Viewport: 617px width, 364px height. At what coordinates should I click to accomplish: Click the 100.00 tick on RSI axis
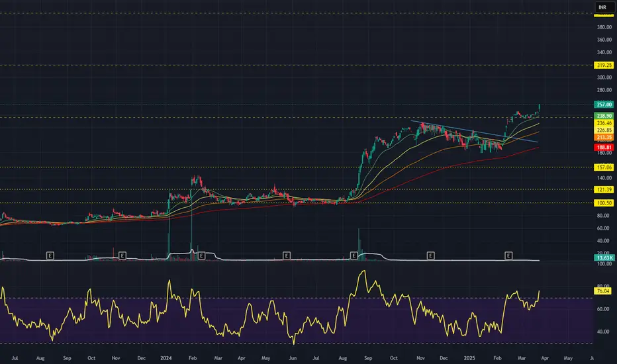click(604, 263)
